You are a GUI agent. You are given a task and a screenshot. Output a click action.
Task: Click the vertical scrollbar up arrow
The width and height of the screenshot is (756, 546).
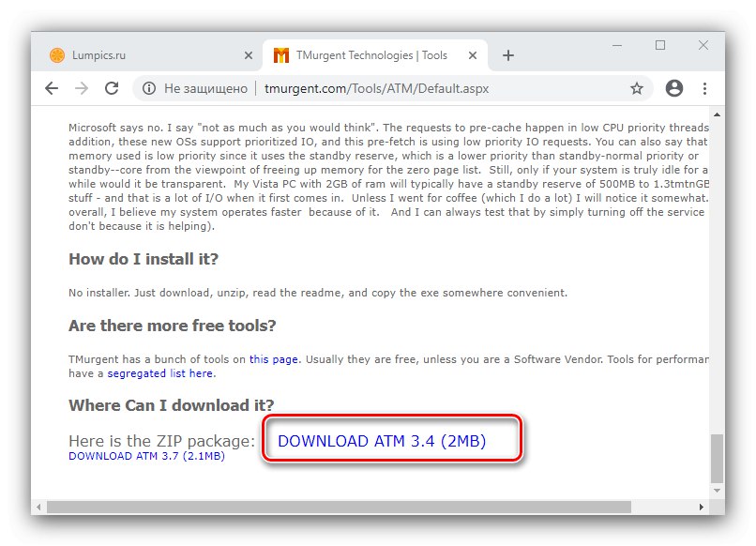tap(717, 114)
